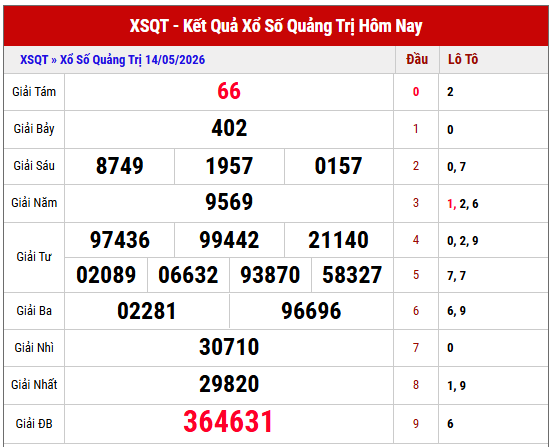Click Lô Tô values 6, 9
Viewport: 555px width, 447px height.
pos(457,311)
